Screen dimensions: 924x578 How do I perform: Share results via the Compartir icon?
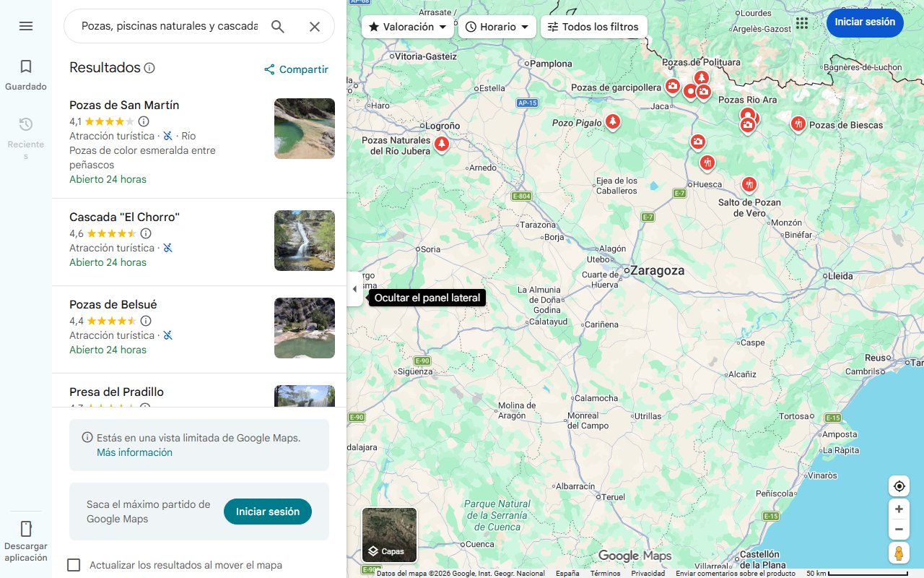(x=269, y=69)
